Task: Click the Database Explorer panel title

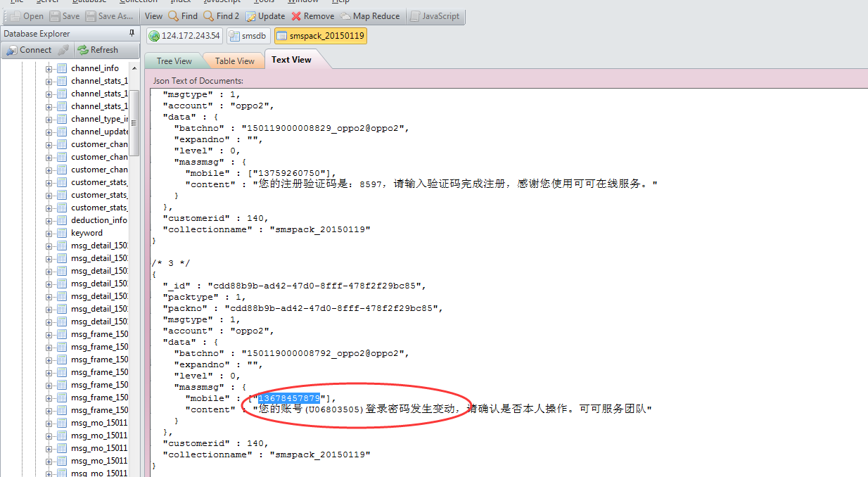Action: 37,34
